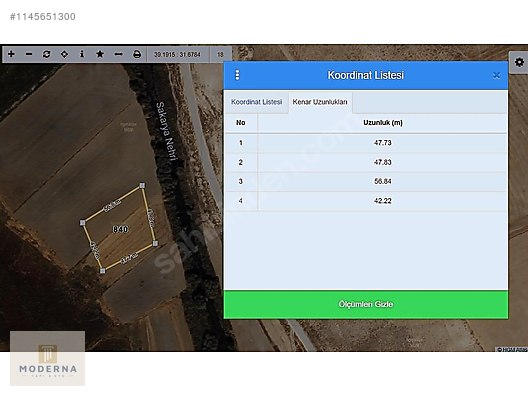The width and height of the screenshot is (528, 396).
Task: Click the listing number #1145651300
Action: point(43,16)
